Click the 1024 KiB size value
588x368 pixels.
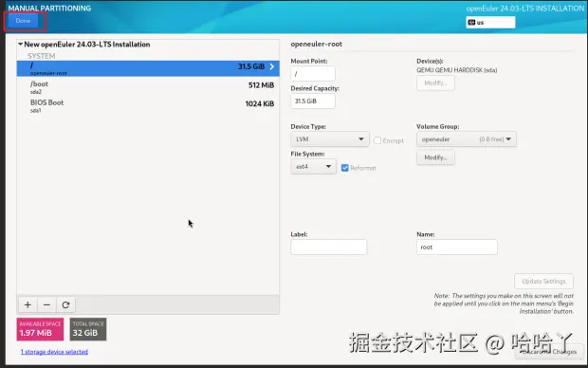(260, 103)
